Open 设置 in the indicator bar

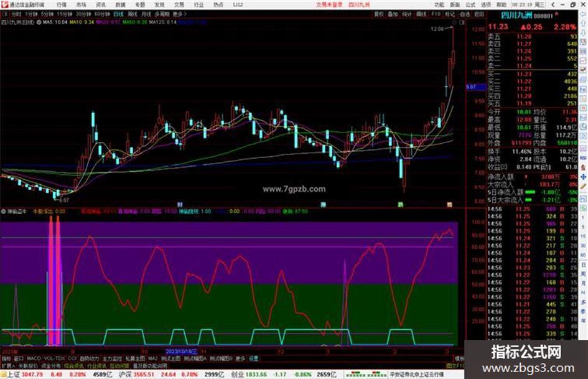(253, 358)
